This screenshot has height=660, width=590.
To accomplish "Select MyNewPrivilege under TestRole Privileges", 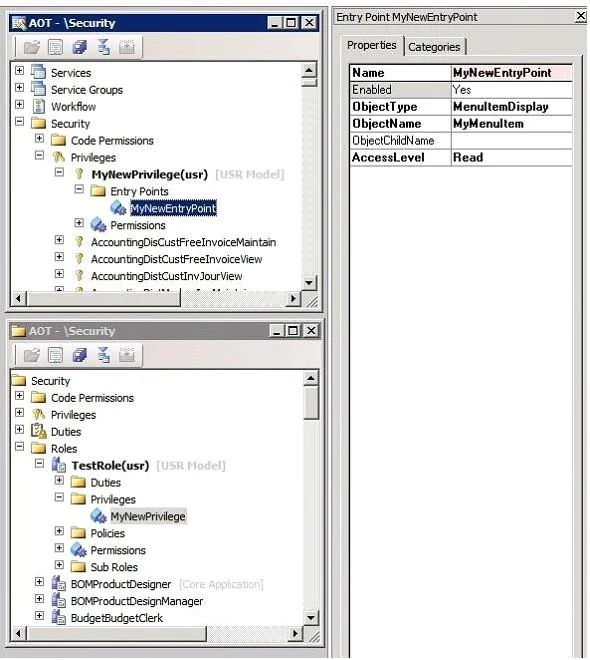I will (x=148, y=516).
